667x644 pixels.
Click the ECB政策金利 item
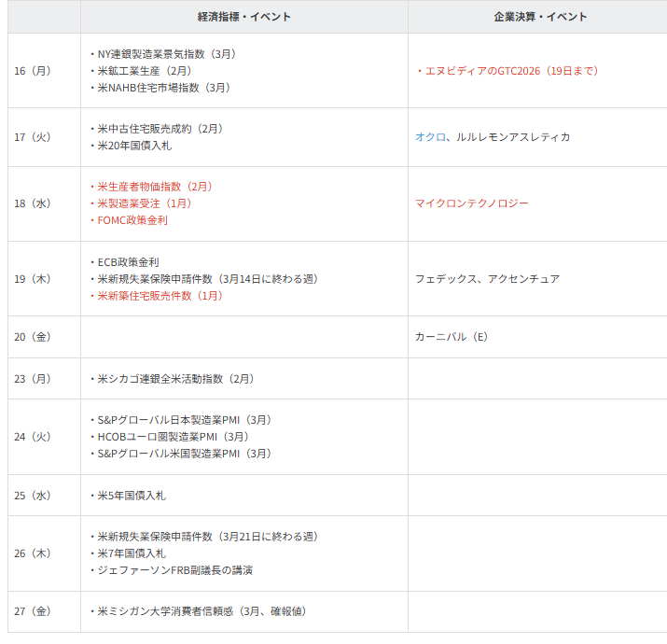click(x=128, y=262)
